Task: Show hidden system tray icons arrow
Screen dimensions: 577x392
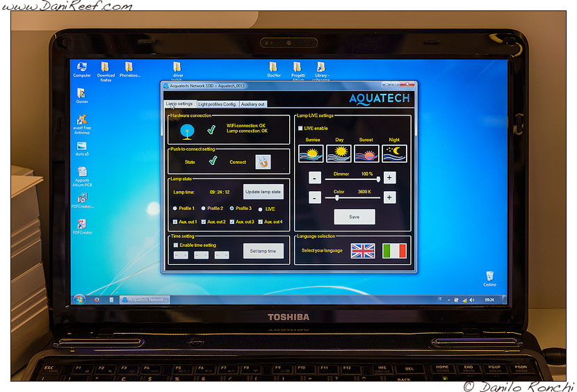Action: point(448,300)
